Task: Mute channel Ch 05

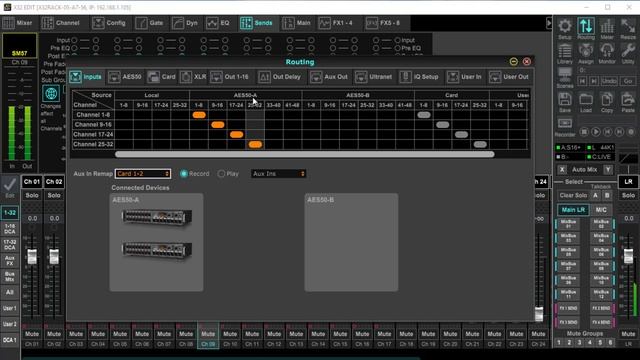Action: (120, 334)
